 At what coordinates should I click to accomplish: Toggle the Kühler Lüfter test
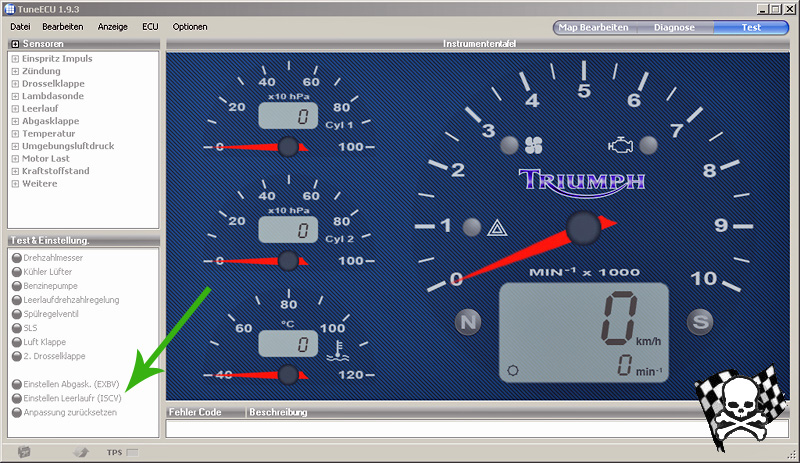tap(17, 272)
